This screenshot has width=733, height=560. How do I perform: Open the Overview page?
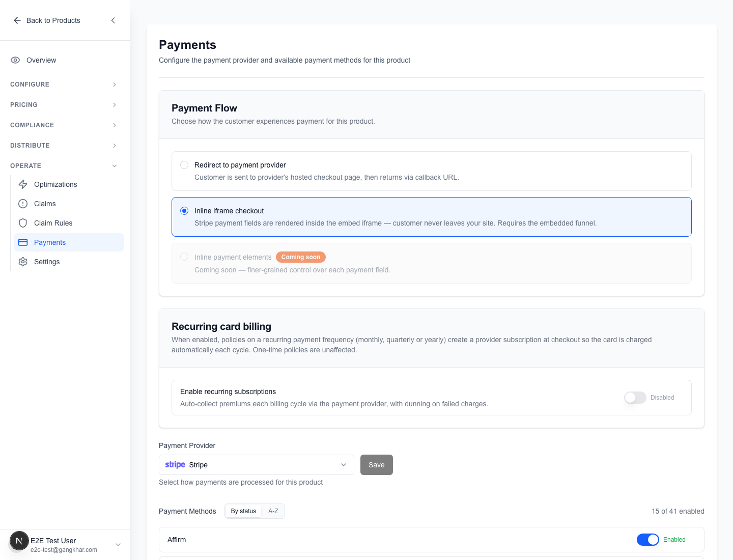[x=65, y=60]
